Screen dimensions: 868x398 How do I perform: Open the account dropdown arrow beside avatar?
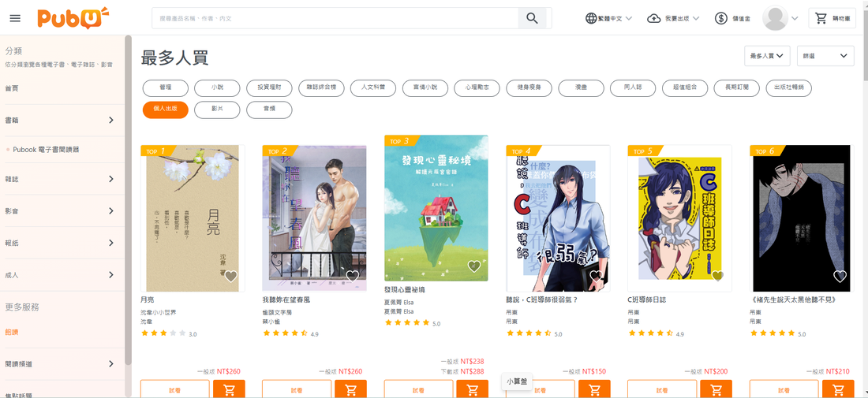(795, 18)
